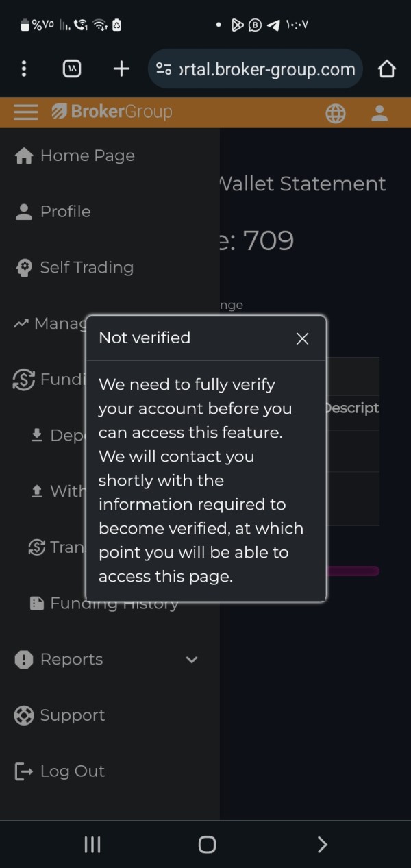Open the browser tab switcher
The image size is (411, 868).
point(72,69)
